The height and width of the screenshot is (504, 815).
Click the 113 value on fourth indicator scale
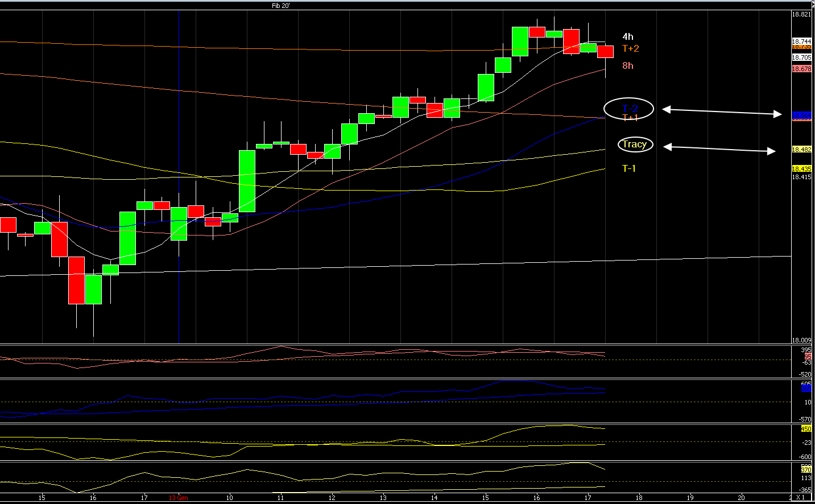pyautogui.click(x=806, y=478)
